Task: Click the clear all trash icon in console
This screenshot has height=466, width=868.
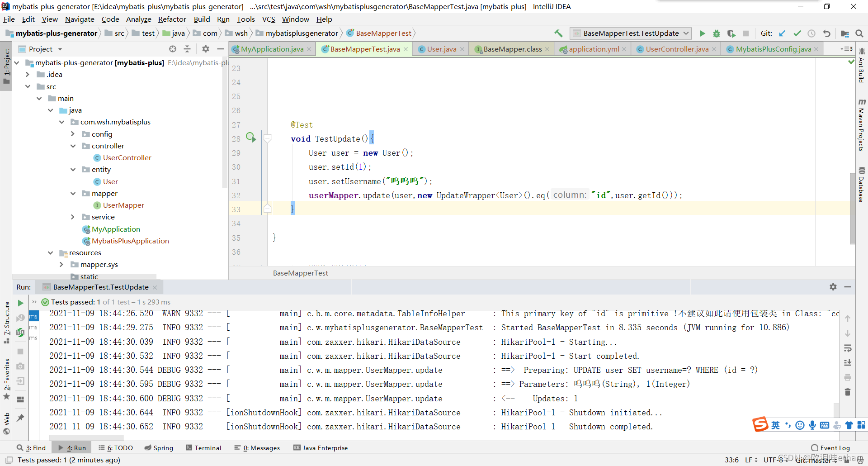Action: pyautogui.click(x=848, y=392)
